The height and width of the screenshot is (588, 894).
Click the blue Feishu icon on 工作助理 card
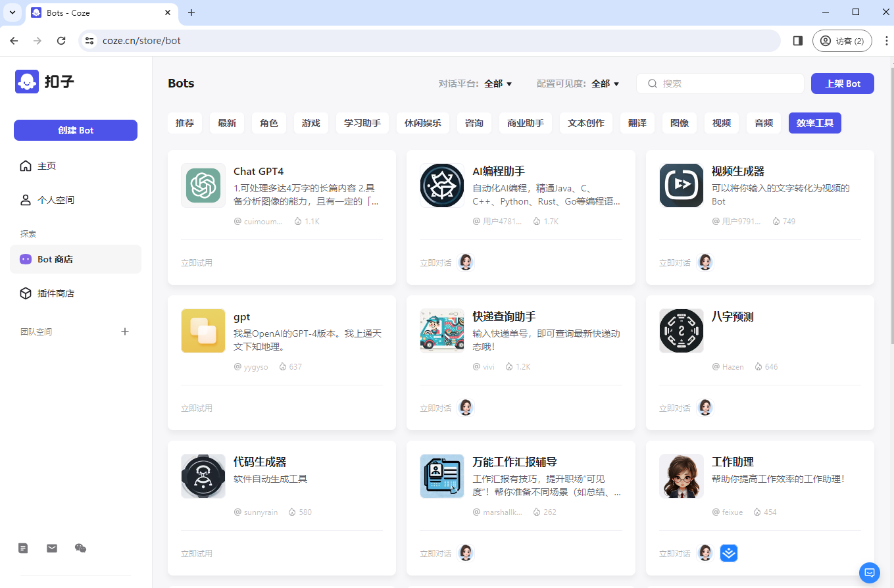[729, 553]
